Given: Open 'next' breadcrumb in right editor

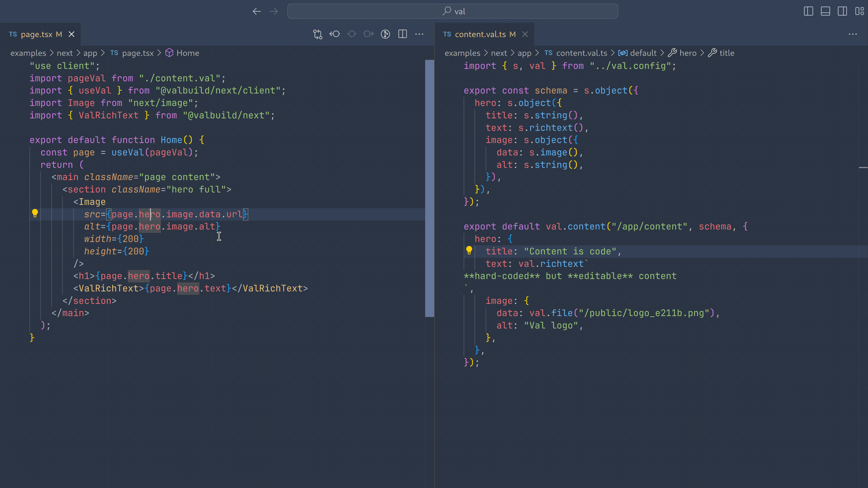Looking at the screenshot, I should pyautogui.click(x=499, y=53).
